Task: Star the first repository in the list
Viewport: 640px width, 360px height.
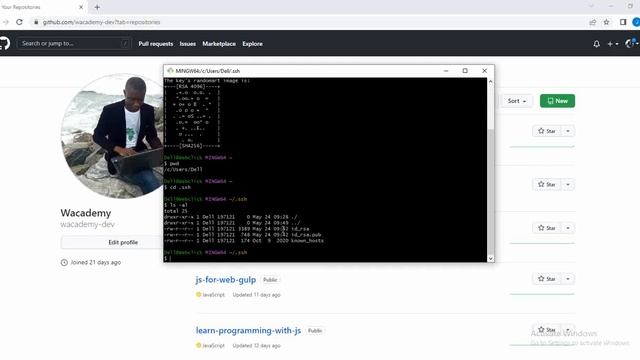Action: (547, 131)
